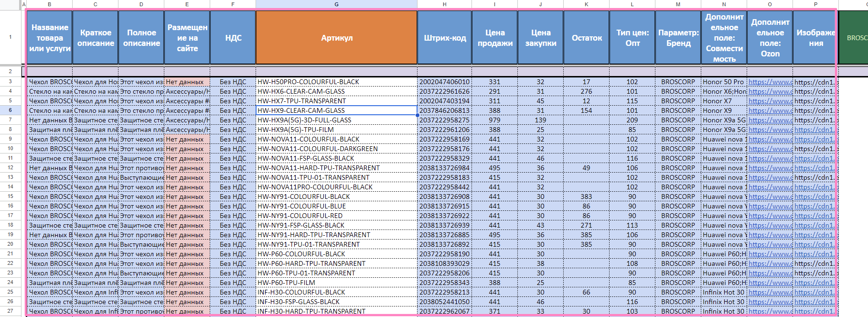Select row 6 header number
This screenshot has width=868, height=317.
(10, 110)
